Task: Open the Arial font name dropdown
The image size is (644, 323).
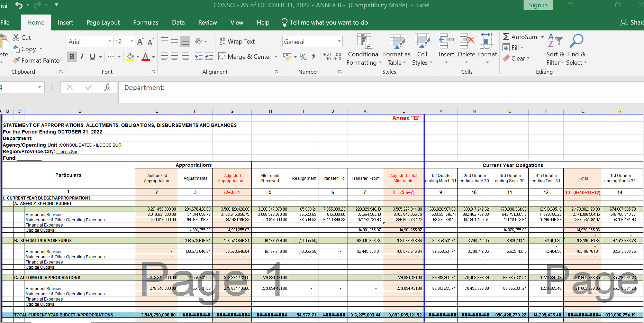Action: click(x=110, y=41)
